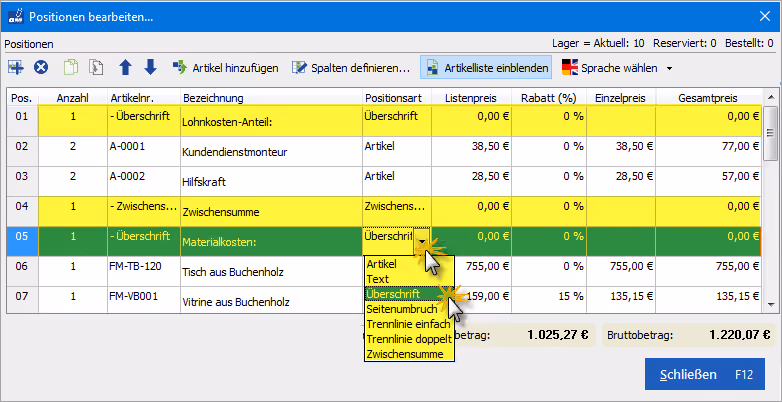The height and width of the screenshot is (402, 782).
Task: Click the Anzahl column header
Action: pos(73,98)
